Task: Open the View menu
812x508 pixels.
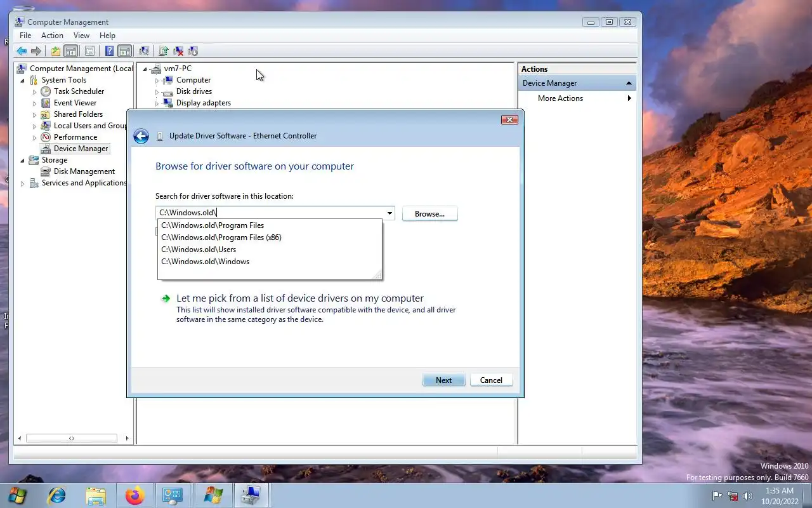Action: pyautogui.click(x=81, y=36)
